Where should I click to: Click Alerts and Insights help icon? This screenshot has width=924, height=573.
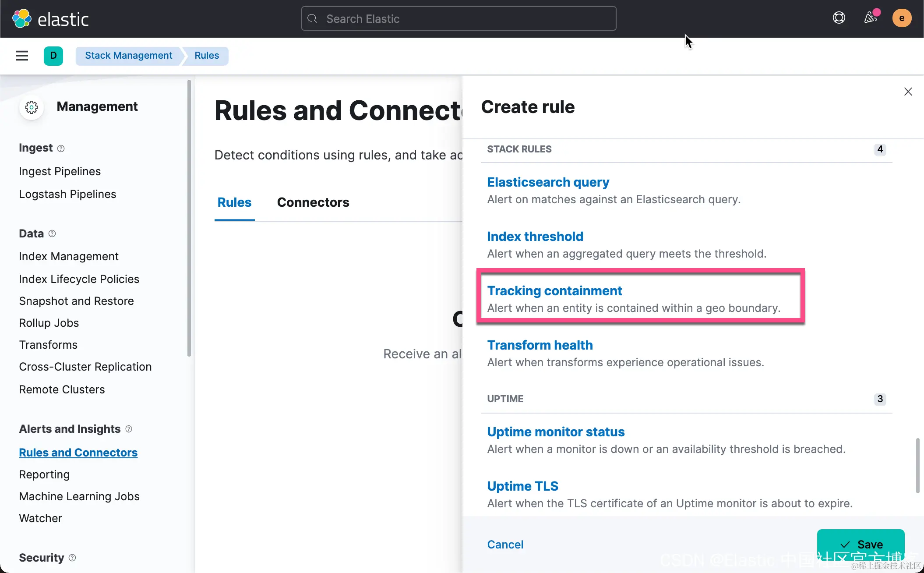(129, 429)
